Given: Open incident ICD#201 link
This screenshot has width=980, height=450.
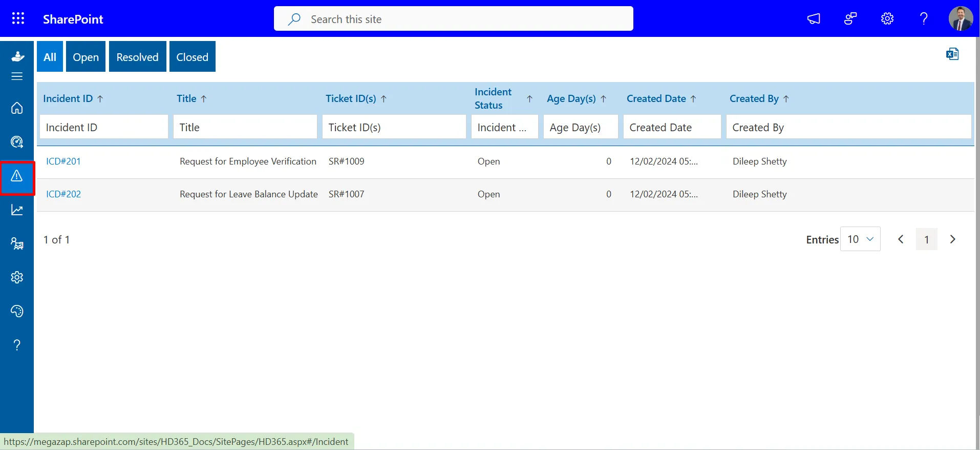Looking at the screenshot, I should point(63,161).
